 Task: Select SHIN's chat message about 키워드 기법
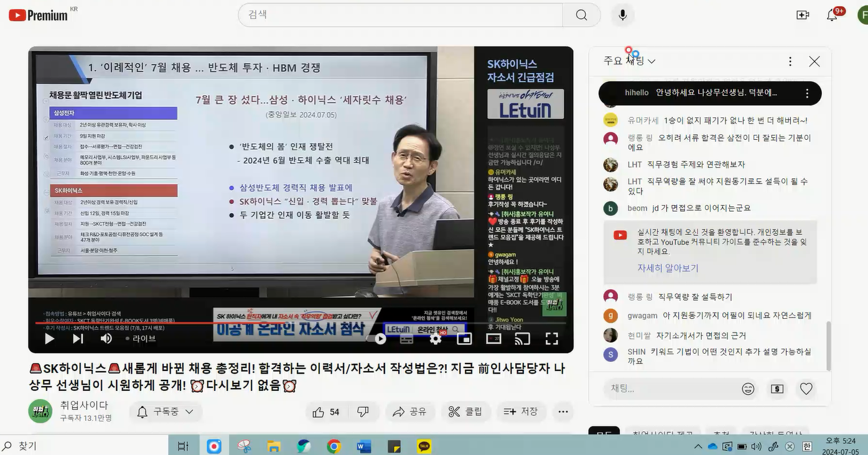(x=709, y=356)
